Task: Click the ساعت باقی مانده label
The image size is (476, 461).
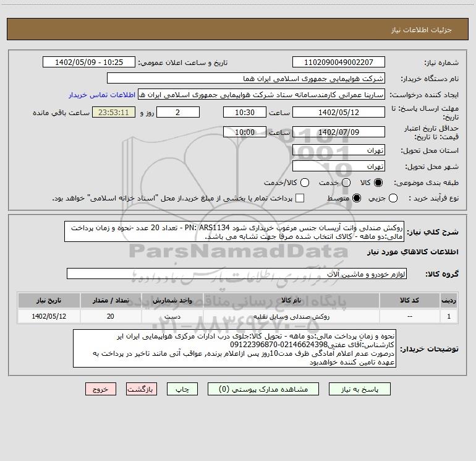Action: coord(61,113)
